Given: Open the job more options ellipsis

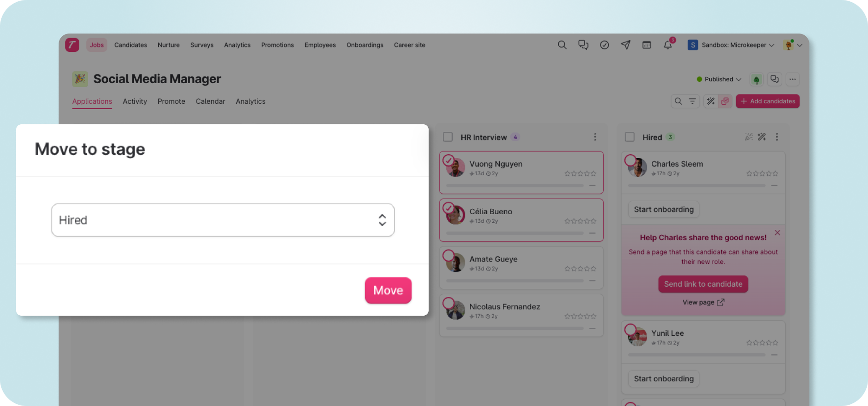Looking at the screenshot, I should click(x=792, y=79).
